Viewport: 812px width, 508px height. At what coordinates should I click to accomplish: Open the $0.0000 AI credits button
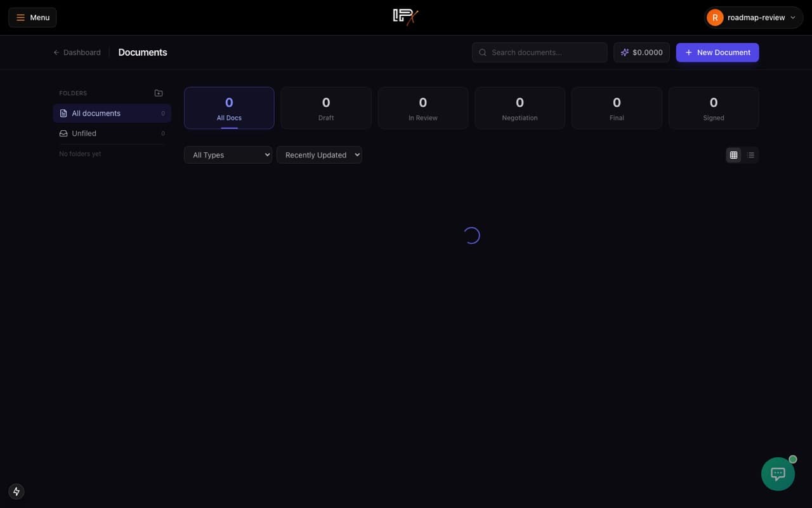pyautogui.click(x=641, y=52)
